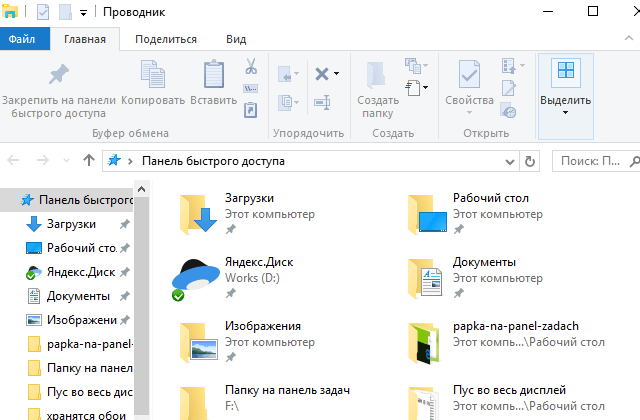640x420 pixels.
Task: Expand the New item dropdown arrow
Action: [x=425, y=87]
